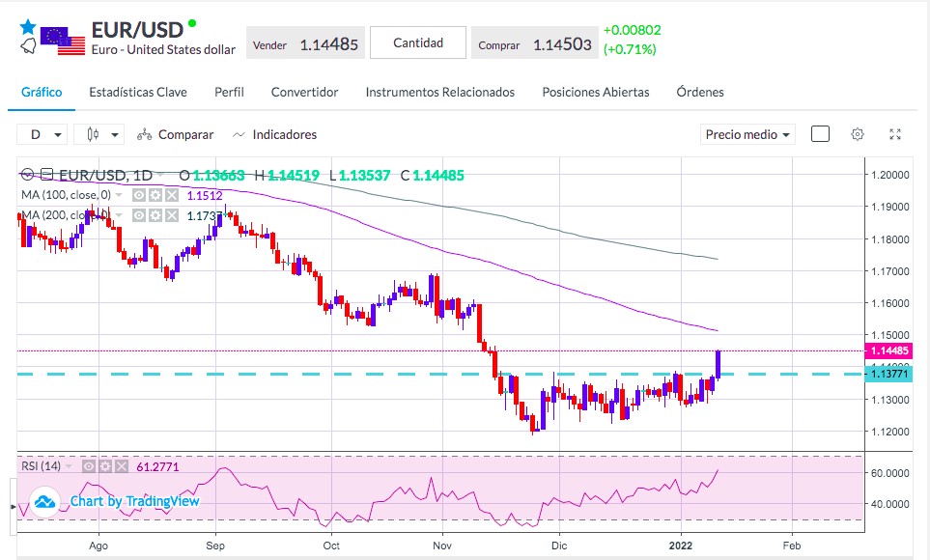
Task: Remove the RSI (14) indicator
Action: coord(121,466)
